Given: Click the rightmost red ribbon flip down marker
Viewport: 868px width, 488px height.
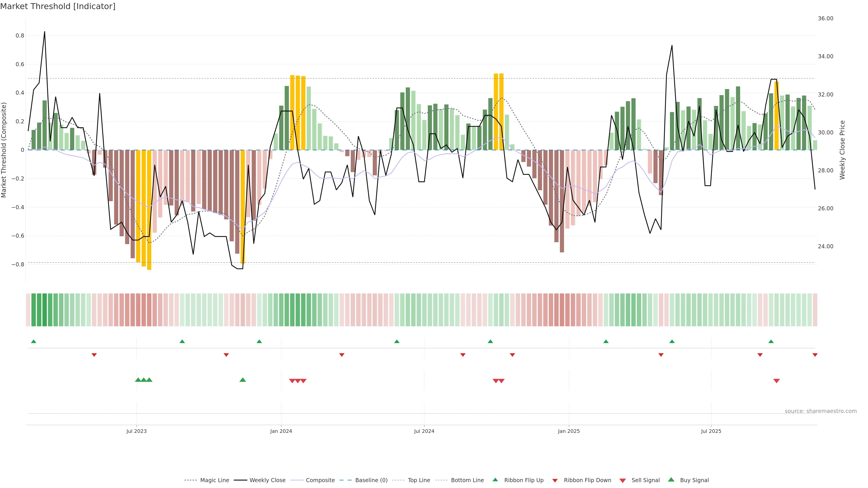Looking at the screenshot, I should coord(815,355).
